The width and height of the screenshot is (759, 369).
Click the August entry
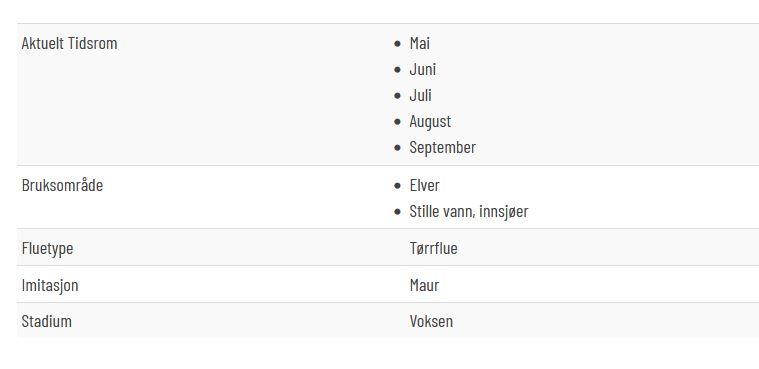430,121
